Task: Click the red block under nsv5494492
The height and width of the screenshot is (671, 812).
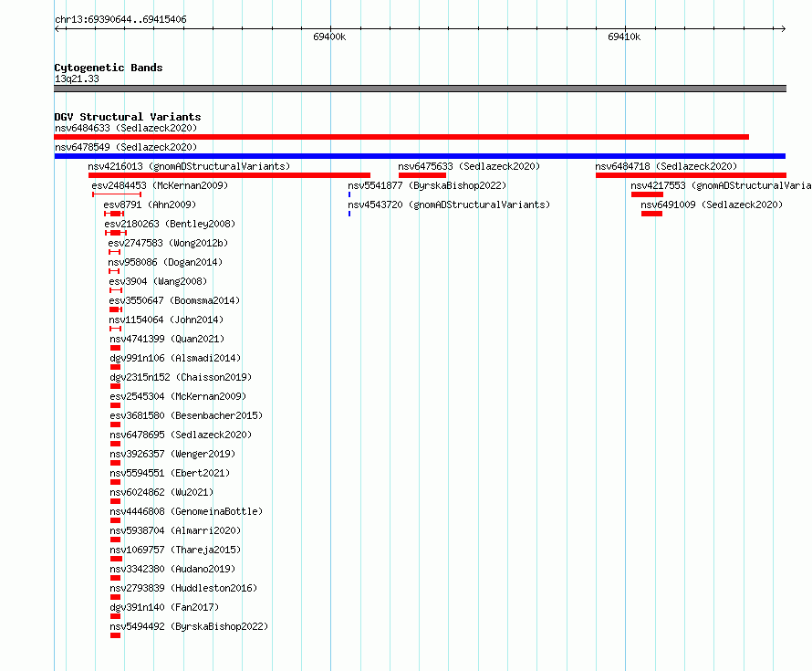Action: click(x=116, y=635)
